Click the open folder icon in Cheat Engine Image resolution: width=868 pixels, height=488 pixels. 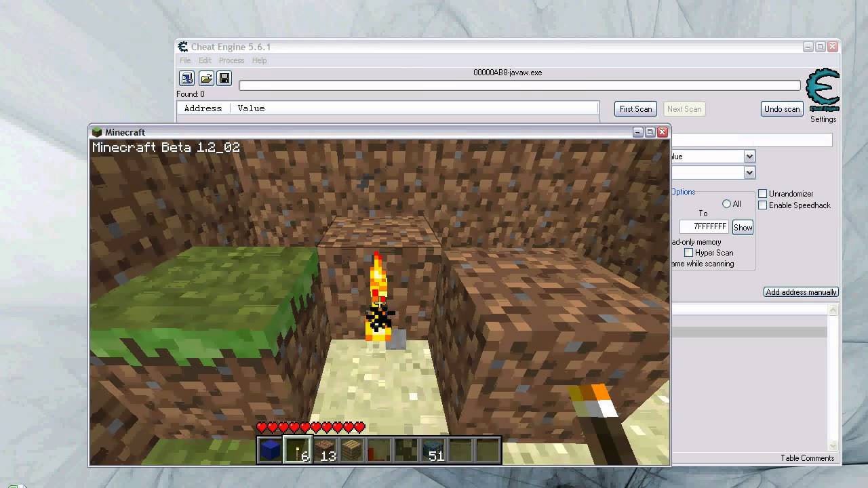tap(206, 79)
